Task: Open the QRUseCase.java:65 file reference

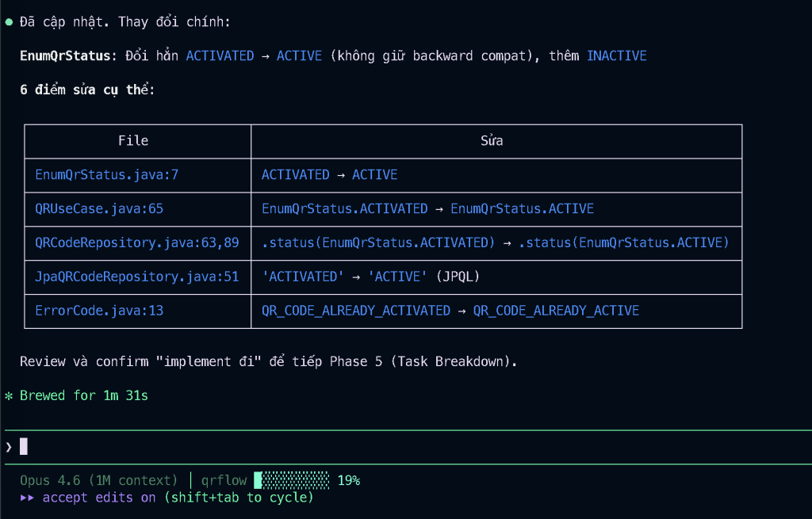Action: 99,208
